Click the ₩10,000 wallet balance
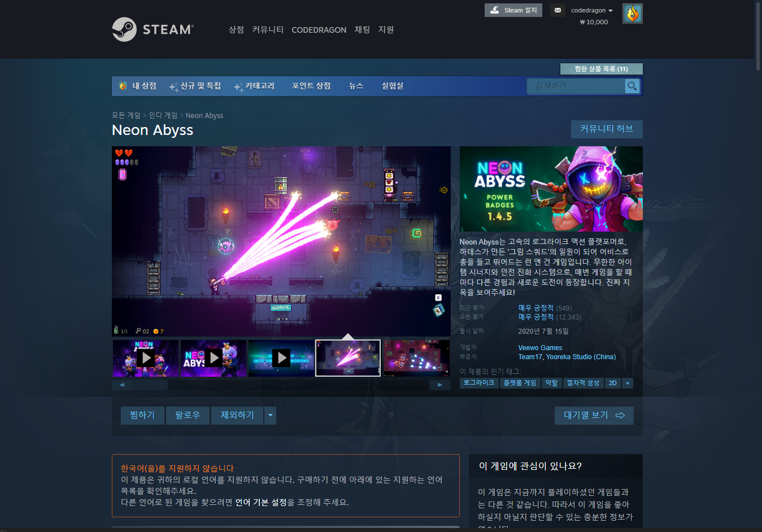The height and width of the screenshot is (532, 762). (x=594, y=22)
